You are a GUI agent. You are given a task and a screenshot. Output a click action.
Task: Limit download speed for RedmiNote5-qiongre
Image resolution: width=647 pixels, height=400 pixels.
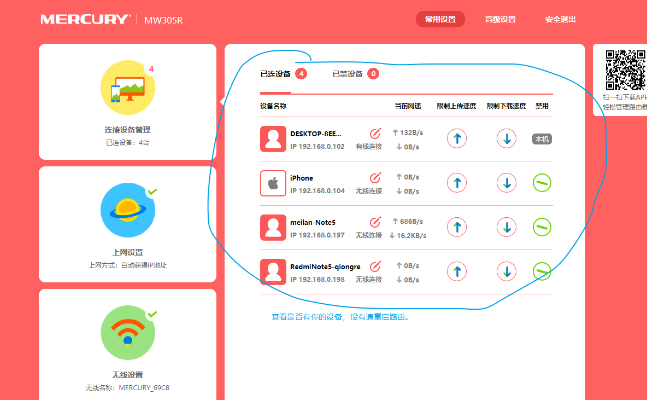coord(507,271)
